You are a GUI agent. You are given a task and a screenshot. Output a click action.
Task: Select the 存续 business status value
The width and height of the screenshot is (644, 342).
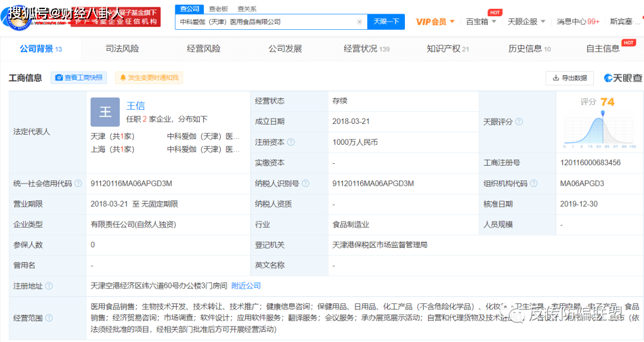[340, 101]
